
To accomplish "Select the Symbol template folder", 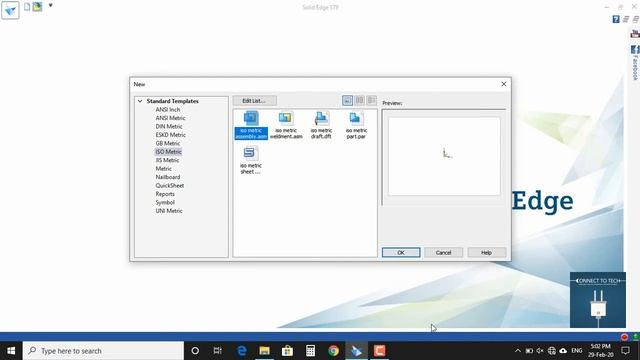I will point(165,202).
